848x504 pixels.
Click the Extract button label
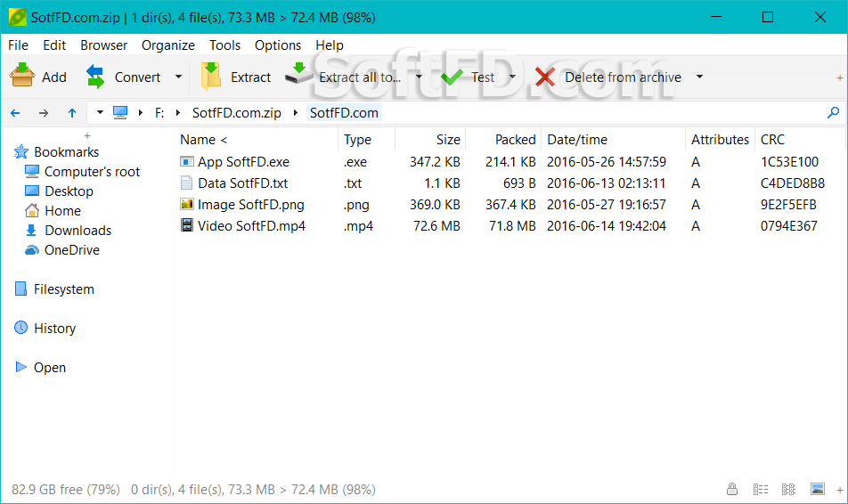point(251,77)
